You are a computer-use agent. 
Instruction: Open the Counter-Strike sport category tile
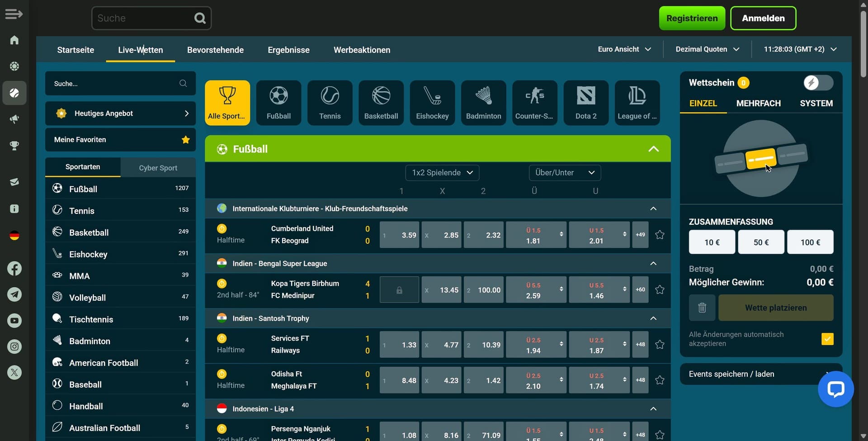534,102
